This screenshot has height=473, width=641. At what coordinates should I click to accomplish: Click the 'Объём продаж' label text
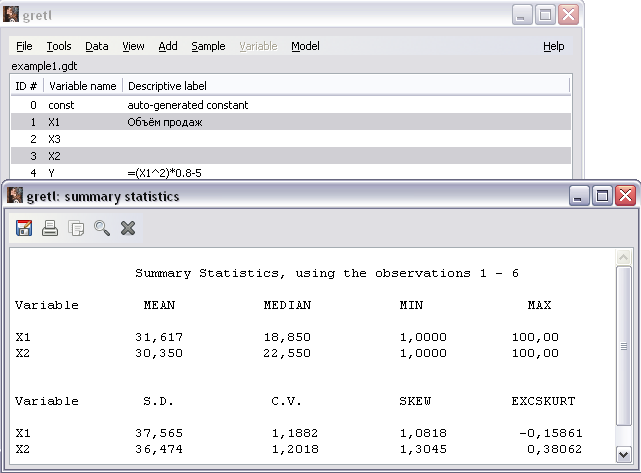click(165, 122)
